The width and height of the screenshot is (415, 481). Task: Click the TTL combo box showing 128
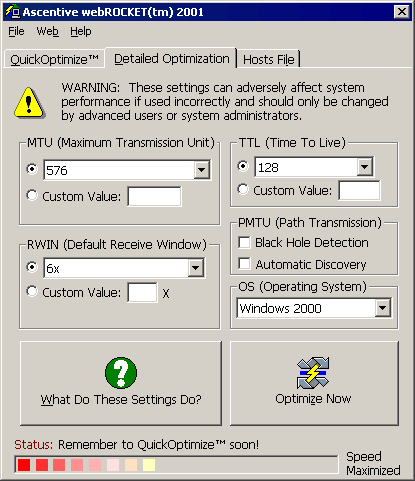(x=314, y=167)
